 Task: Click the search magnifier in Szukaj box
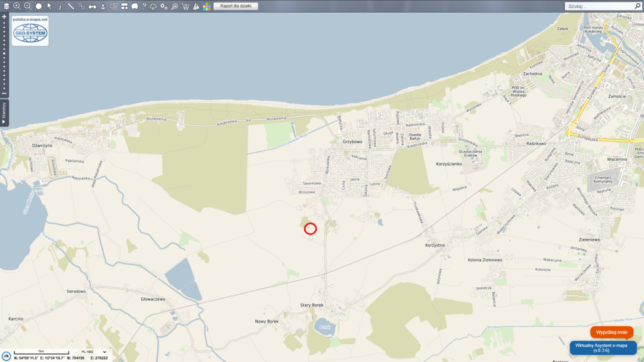pos(638,6)
